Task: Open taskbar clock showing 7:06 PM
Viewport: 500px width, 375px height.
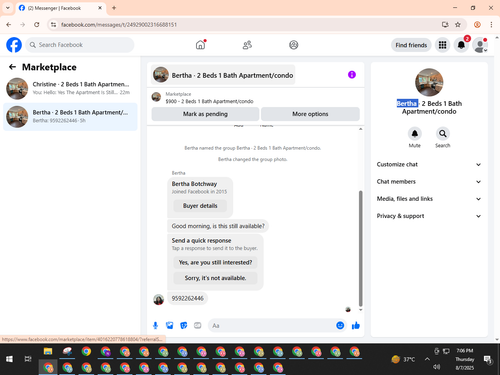Action: point(465,359)
